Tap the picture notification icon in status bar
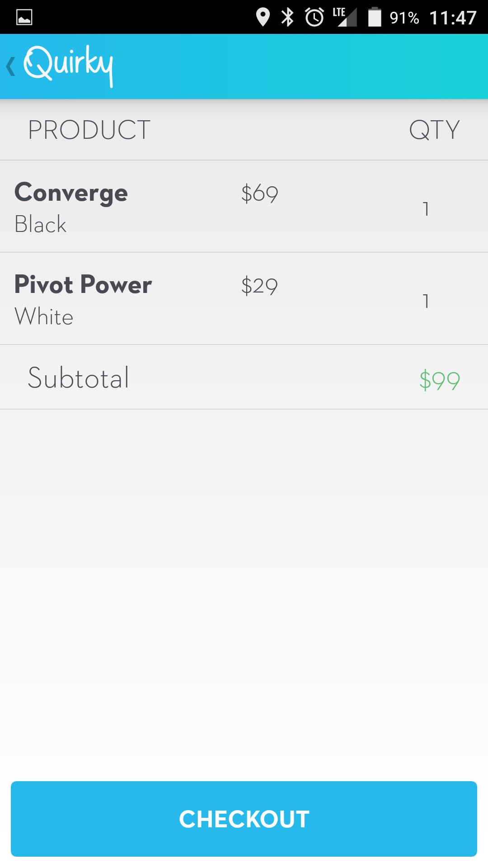The image size is (488, 868). (x=24, y=18)
